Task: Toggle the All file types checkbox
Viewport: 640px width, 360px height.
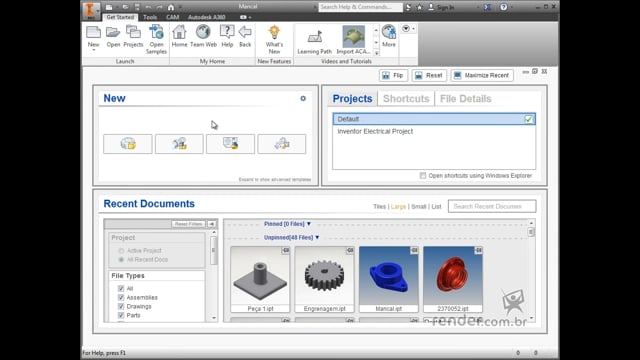Action: [121, 289]
